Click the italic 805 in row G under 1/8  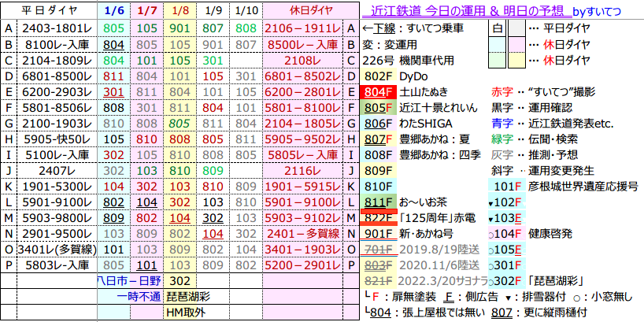pyautogui.click(x=179, y=124)
